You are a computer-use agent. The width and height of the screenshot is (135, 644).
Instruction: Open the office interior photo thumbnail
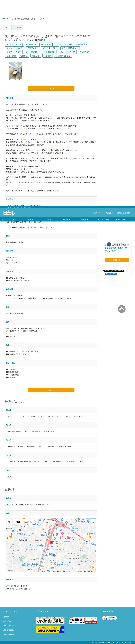click(15, 70)
